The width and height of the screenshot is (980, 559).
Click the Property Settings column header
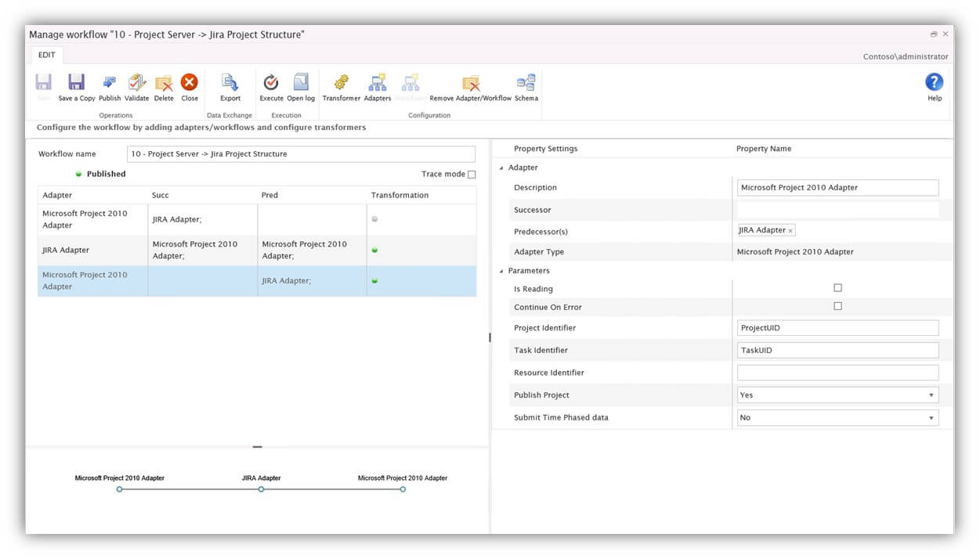point(545,149)
